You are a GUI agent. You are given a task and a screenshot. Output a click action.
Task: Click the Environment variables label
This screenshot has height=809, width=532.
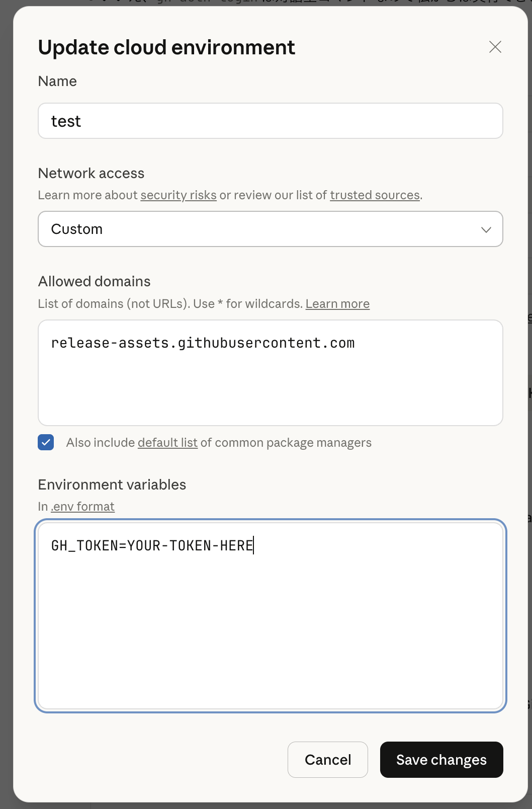pyautogui.click(x=112, y=484)
